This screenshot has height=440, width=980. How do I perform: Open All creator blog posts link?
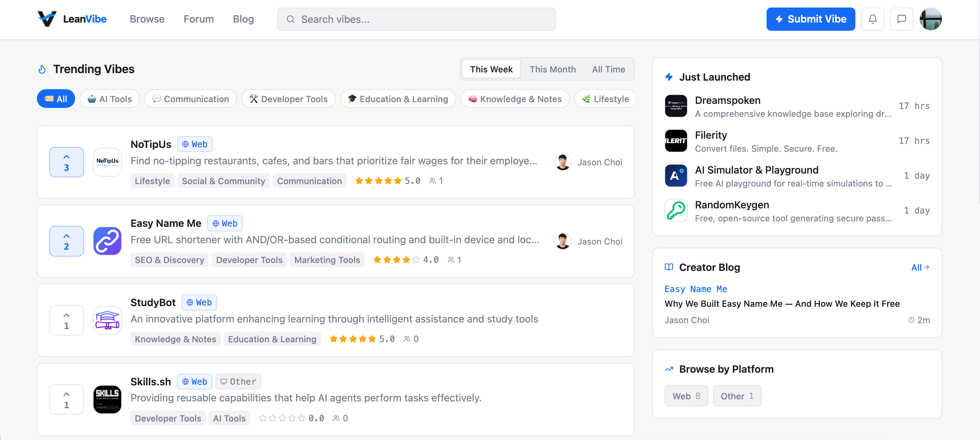point(920,267)
